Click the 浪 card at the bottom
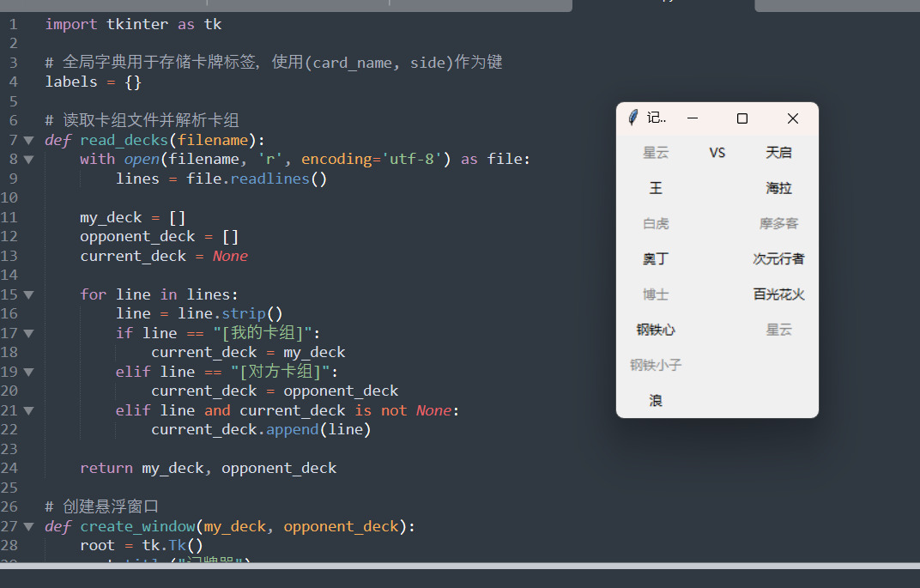920x588 pixels. point(656,401)
